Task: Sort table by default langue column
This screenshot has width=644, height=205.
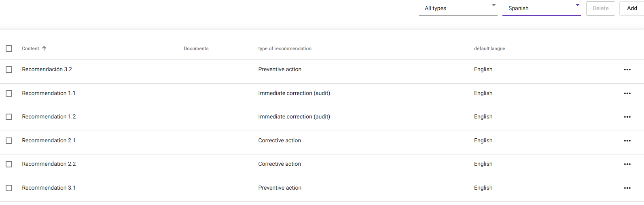Action: [489, 49]
